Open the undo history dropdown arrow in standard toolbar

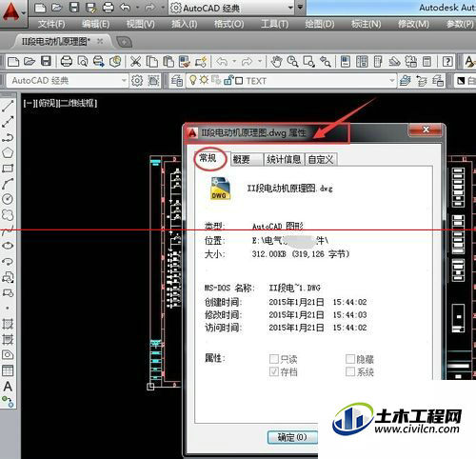(234, 61)
